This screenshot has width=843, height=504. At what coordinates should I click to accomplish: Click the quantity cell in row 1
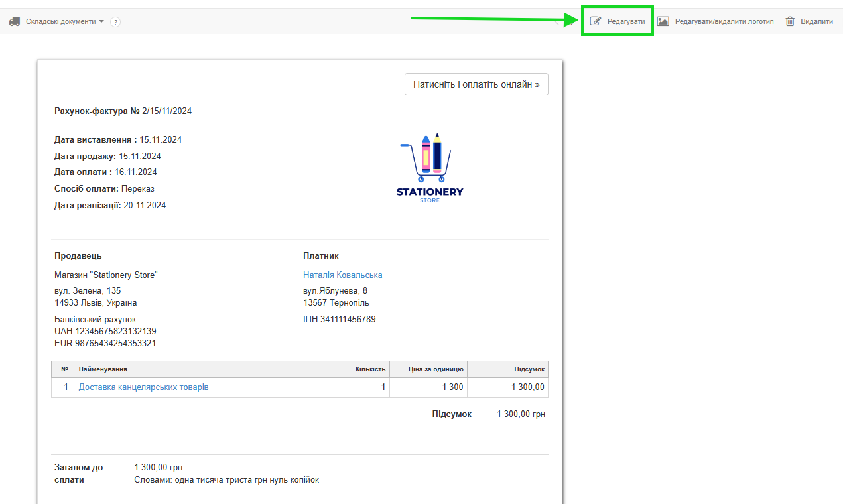point(365,387)
